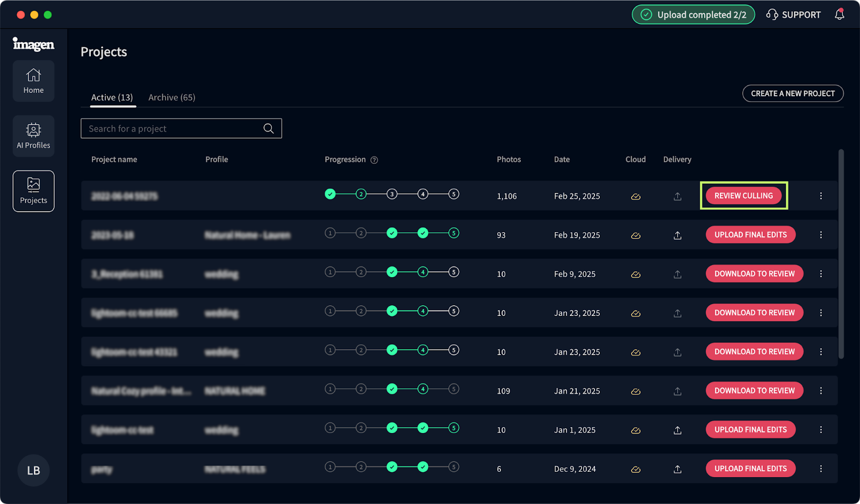This screenshot has height=504, width=860.
Task: Click progression step 1 in Feb 19, 2025 row
Action: (330, 233)
